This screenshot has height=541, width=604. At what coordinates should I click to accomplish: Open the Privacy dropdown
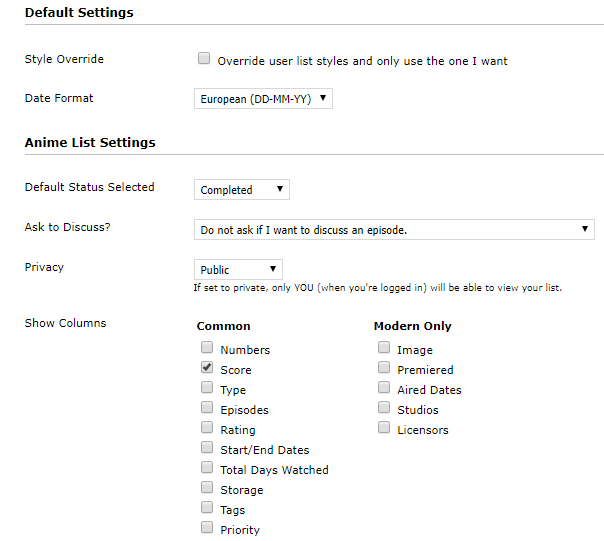tap(238, 269)
